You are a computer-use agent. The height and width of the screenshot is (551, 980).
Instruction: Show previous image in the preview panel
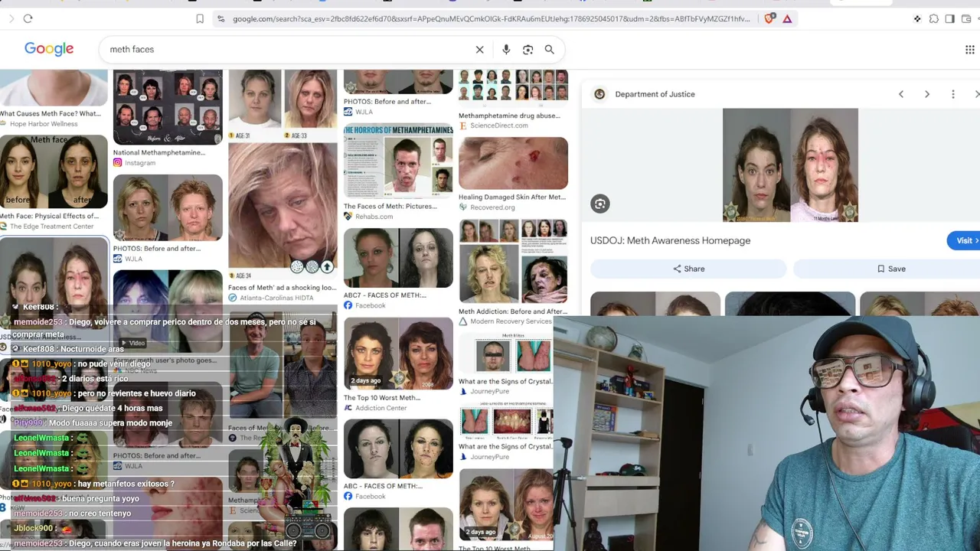point(900,94)
